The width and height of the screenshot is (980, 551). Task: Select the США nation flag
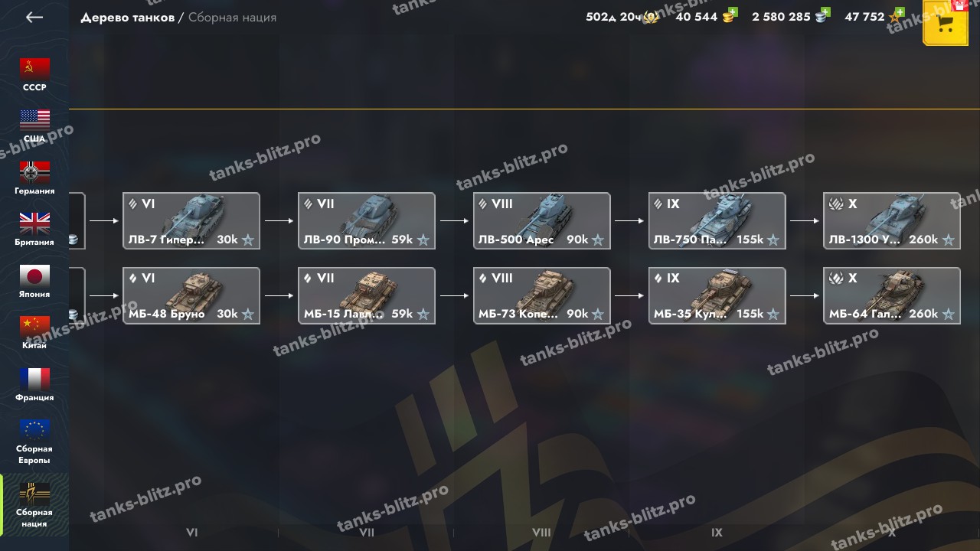coord(34,120)
